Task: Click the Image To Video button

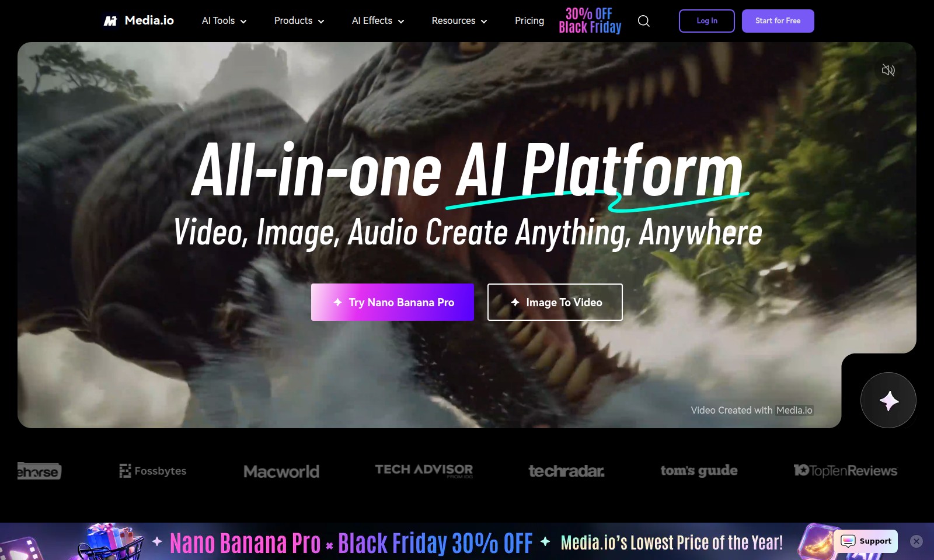Action: click(555, 302)
